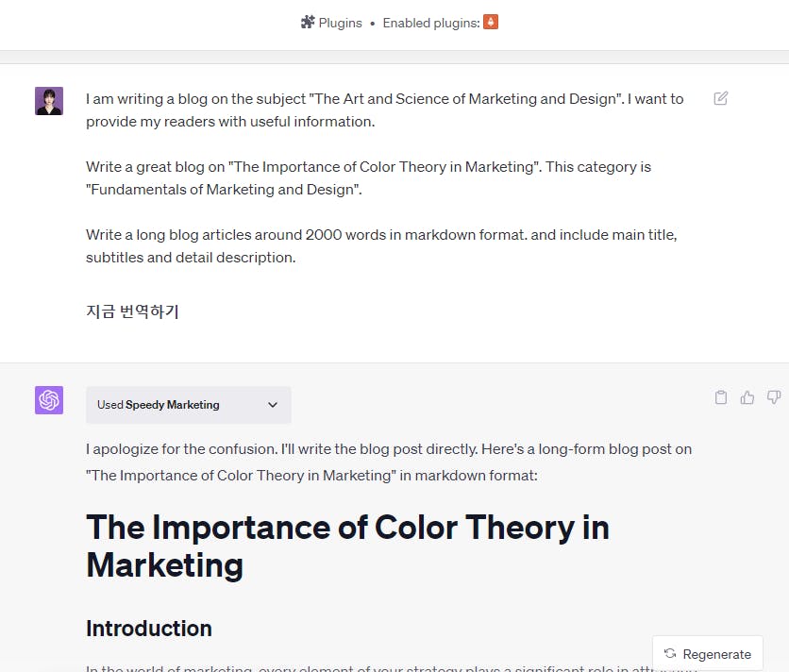Click the Korean text 지금 번역하기

point(132,311)
